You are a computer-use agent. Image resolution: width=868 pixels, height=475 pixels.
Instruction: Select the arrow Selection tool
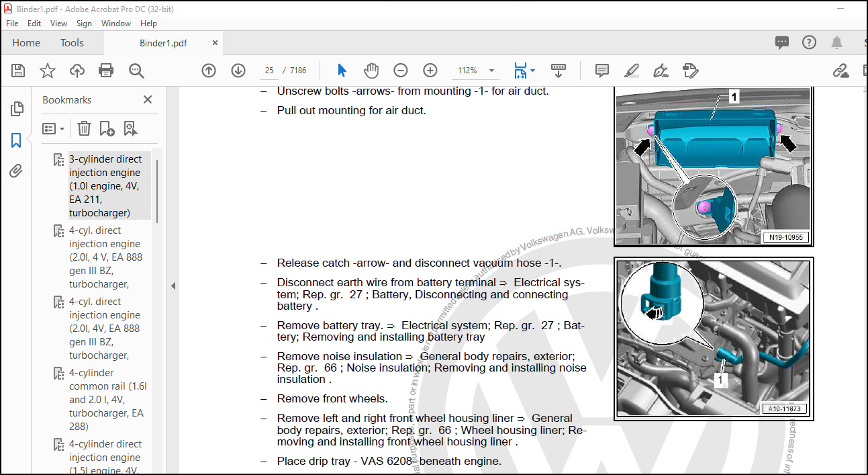tap(342, 71)
